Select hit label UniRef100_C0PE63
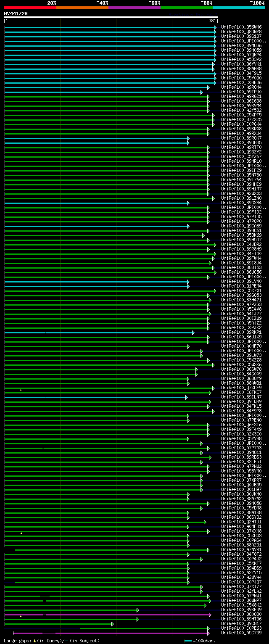The image size is (269, 644). pos(241,628)
